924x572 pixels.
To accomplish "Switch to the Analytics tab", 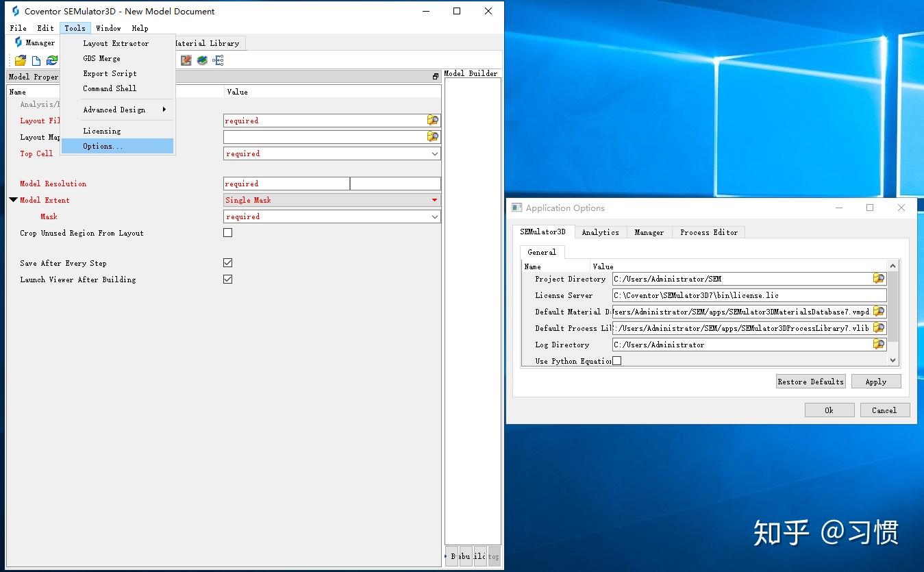I will click(x=600, y=232).
